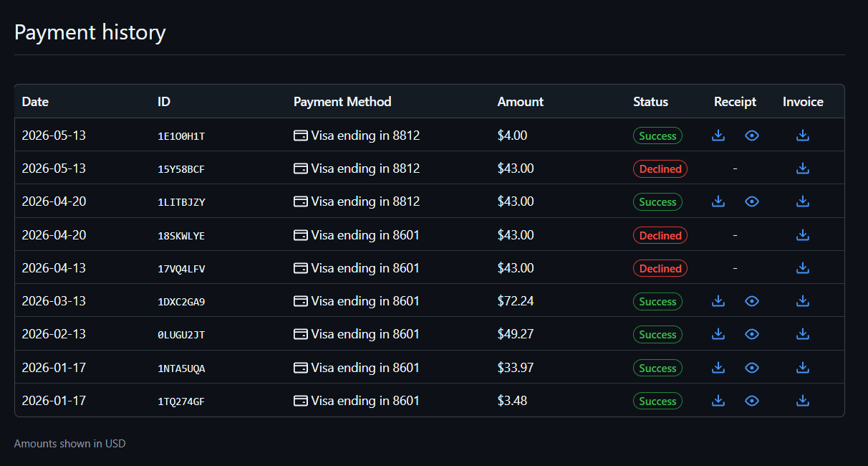Download receipt for payment 1LITBJZY
Screen dimensions: 868x466
(x=718, y=201)
